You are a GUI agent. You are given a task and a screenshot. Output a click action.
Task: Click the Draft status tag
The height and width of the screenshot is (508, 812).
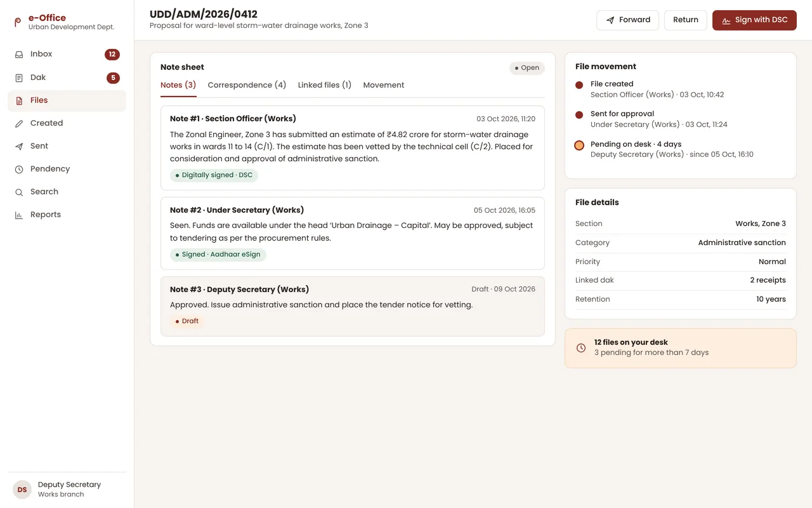pos(187,321)
